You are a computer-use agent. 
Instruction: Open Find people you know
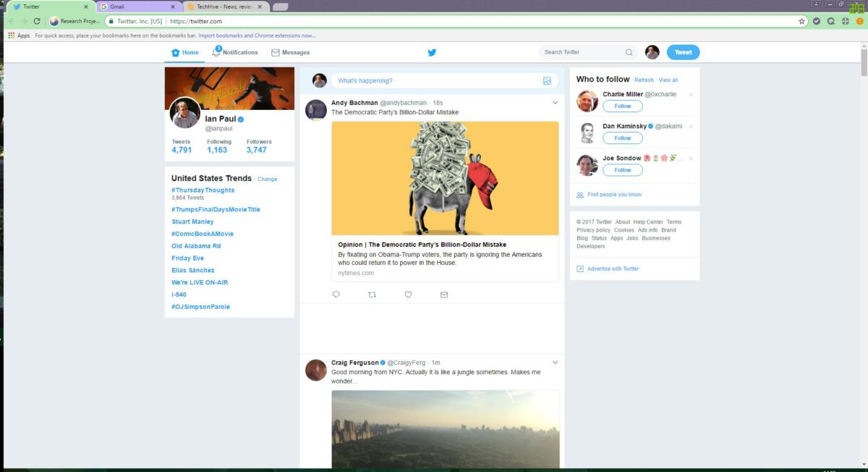click(614, 194)
